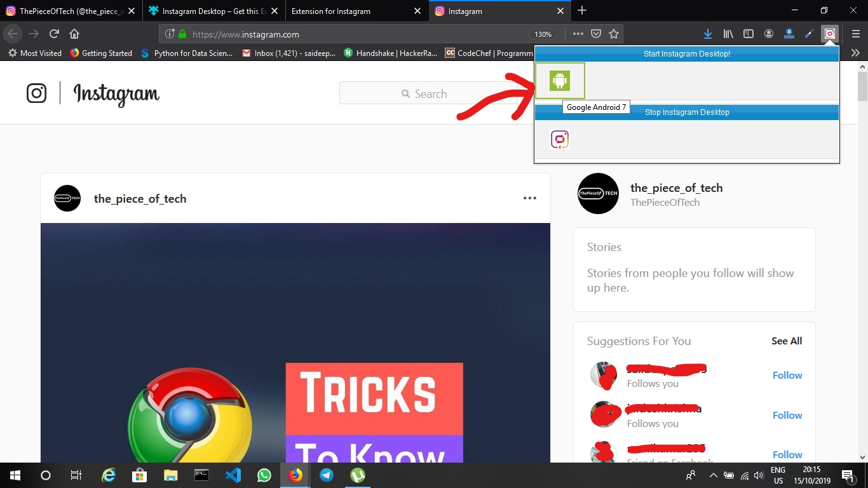Click Start Instagram Desktop header
This screenshot has height=488, width=868.
(x=687, y=54)
